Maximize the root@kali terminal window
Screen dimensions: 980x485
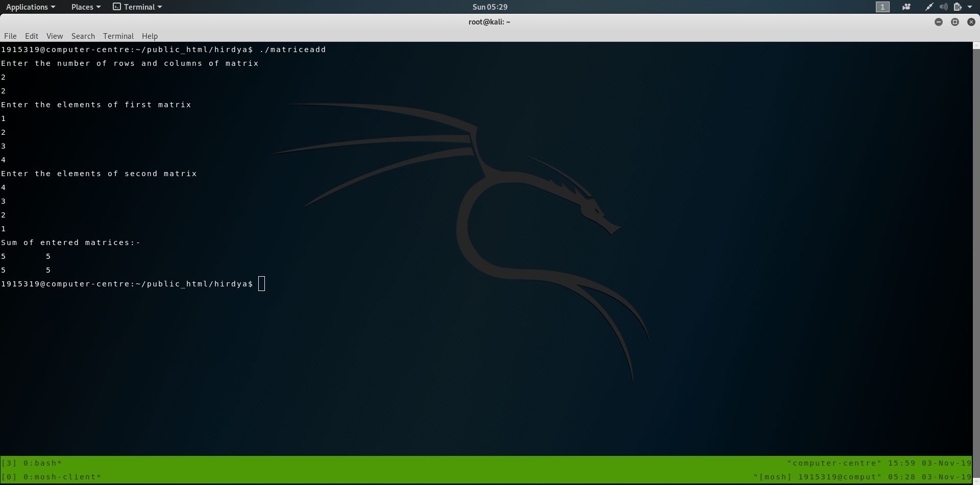point(955,22)
